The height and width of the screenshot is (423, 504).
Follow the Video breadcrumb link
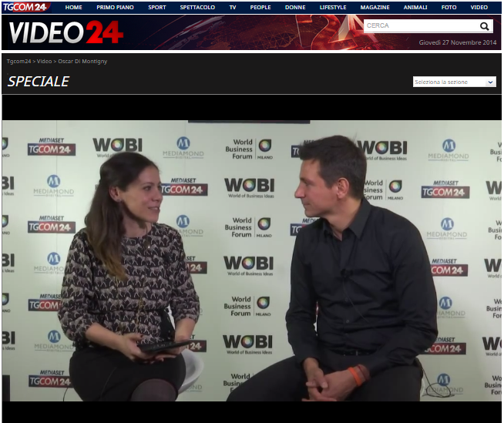coord(44,61)
